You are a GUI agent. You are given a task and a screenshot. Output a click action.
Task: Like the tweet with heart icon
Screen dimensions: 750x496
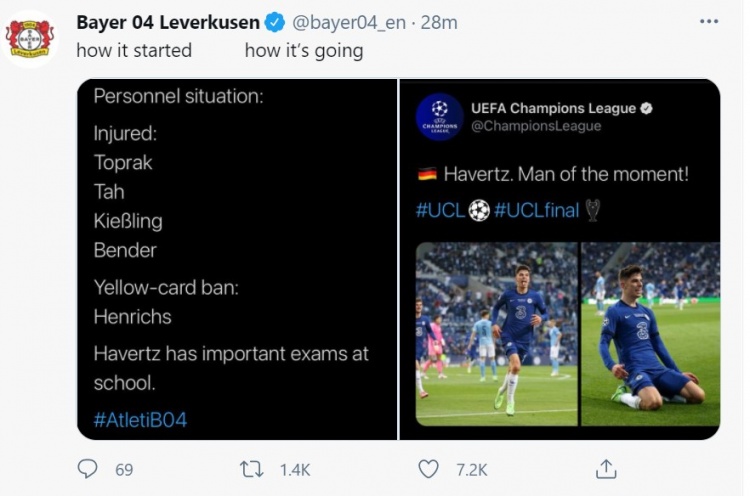429,468
